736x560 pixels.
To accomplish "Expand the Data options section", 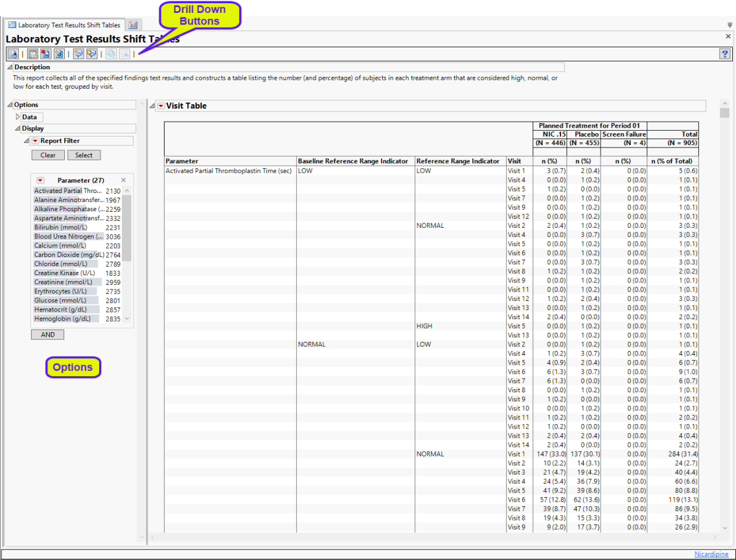I will click(18, 117).
